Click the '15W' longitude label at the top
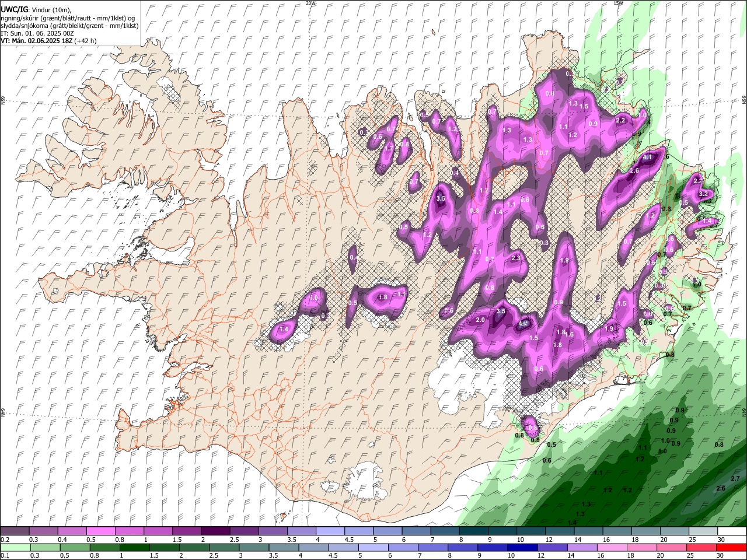This screenshot has height=560, width=747. pos(618,3)
